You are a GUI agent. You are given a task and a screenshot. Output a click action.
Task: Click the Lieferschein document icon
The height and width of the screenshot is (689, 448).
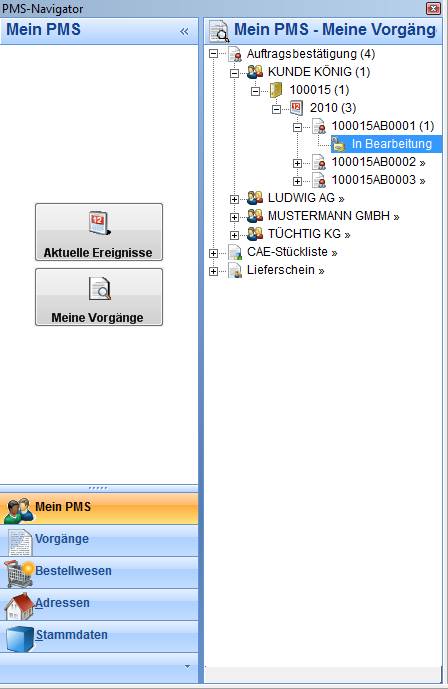pyautogui.click(x=235, y=270)
